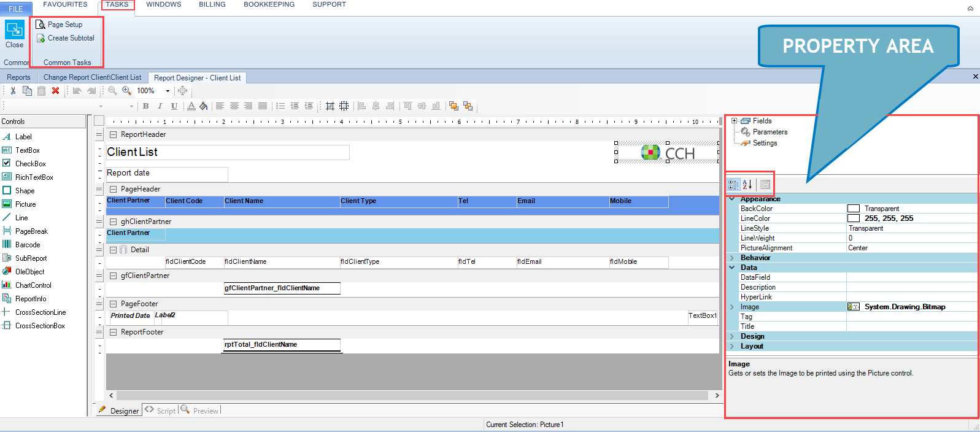Open the FAVOURITES tab

[x=65, y=4]
